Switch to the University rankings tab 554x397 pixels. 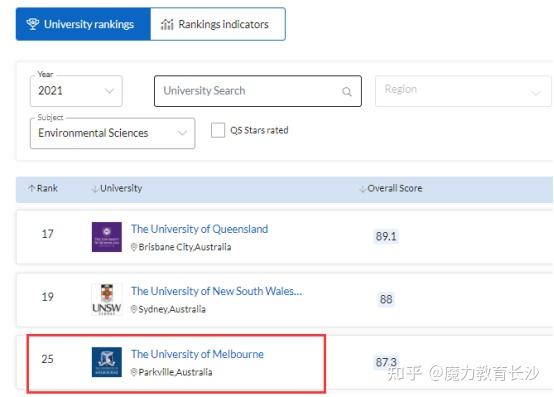(83, 24)
